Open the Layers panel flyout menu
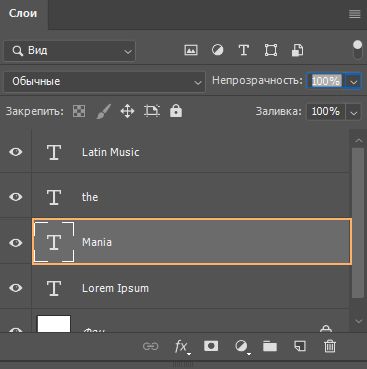This screenshot has height=369, width=367. click(355, 14)
